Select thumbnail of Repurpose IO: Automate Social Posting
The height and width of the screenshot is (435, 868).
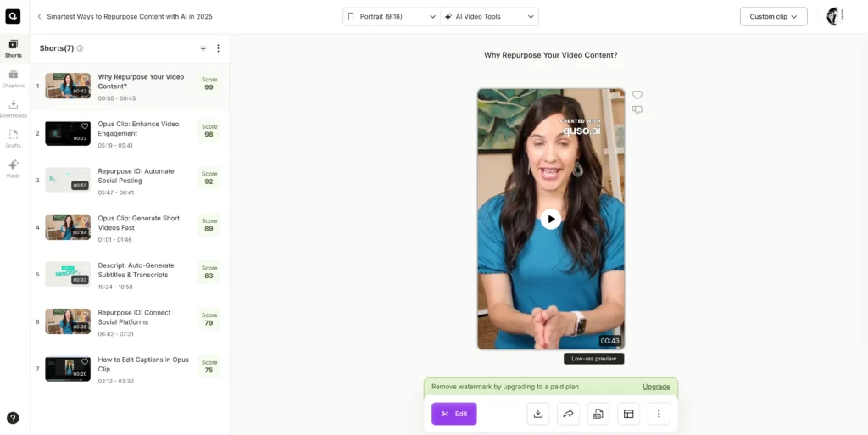pos(68,180)
